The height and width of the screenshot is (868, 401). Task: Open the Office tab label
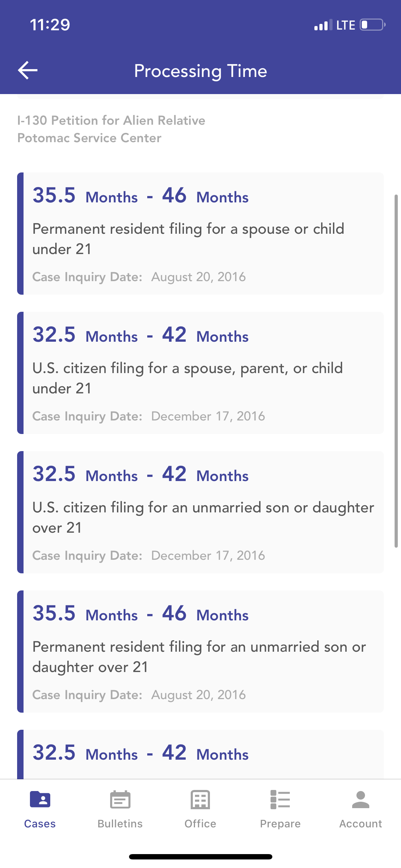[x=200, y=824]
